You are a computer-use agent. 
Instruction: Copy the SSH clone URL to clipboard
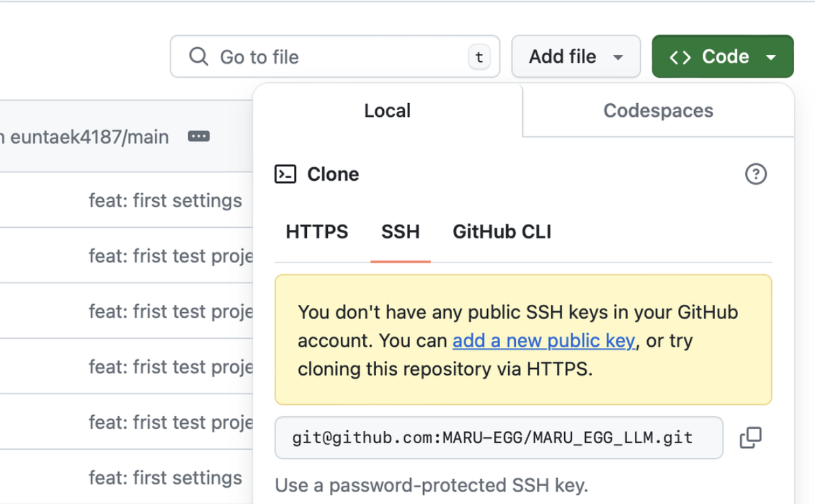point(750,437)
